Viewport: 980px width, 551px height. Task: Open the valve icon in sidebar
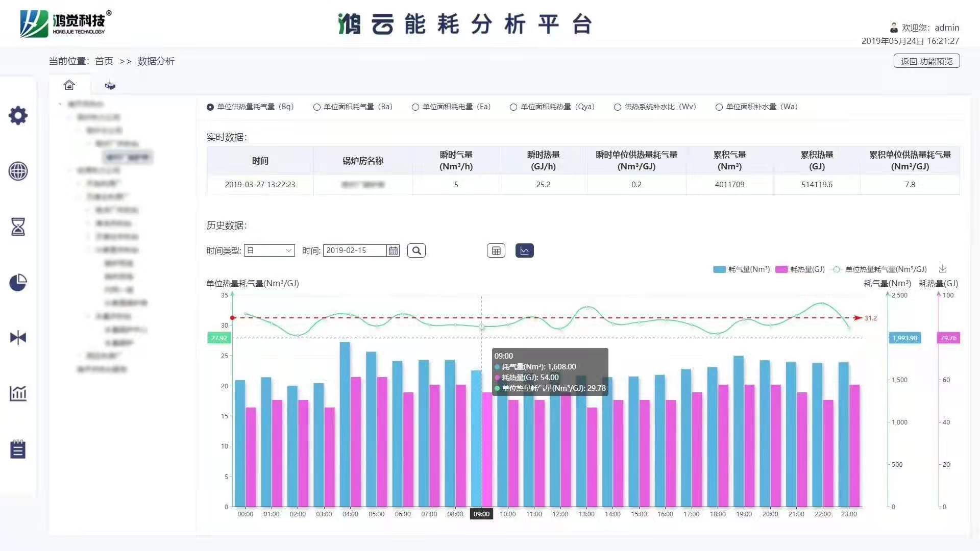click(18, 337)
